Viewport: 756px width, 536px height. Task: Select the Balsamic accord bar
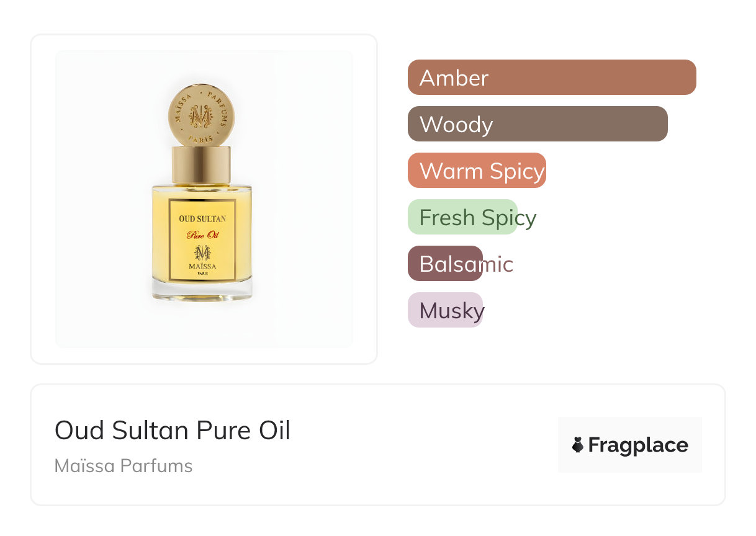tap(445, 264)
